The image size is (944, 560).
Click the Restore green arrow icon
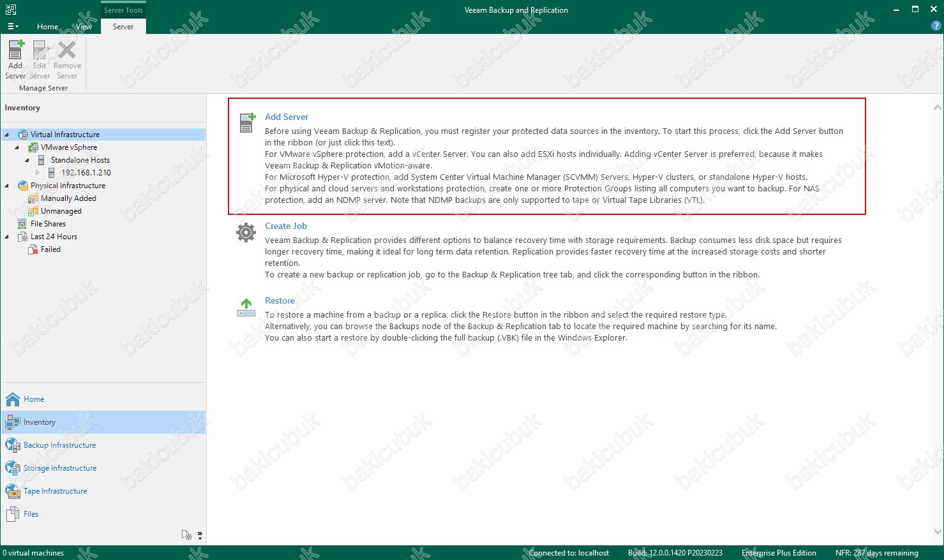(246, 307)
